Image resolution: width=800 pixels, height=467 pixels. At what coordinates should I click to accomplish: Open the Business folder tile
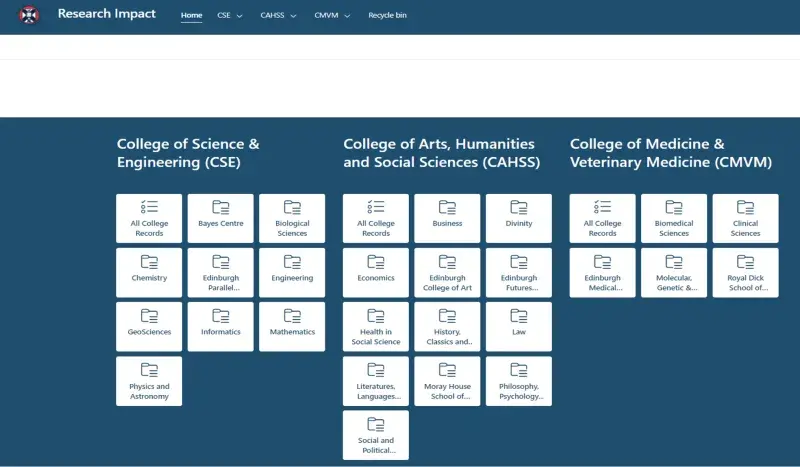(x=447, y=218)
